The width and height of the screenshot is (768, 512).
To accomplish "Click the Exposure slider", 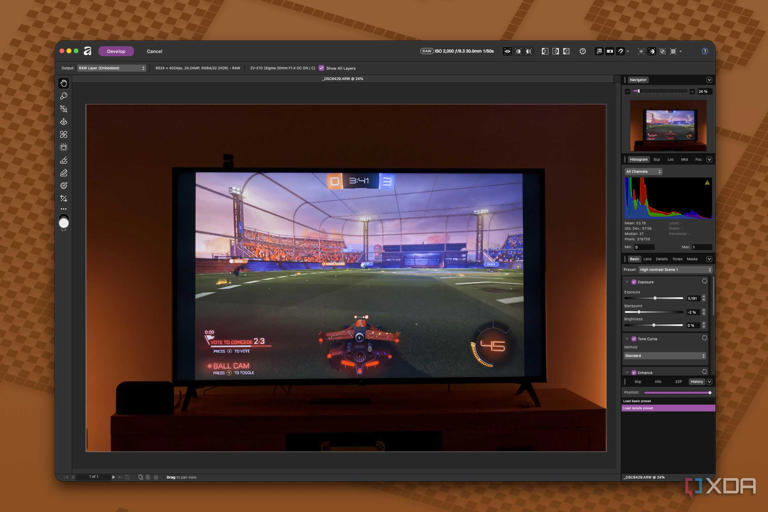I will 654,298.
